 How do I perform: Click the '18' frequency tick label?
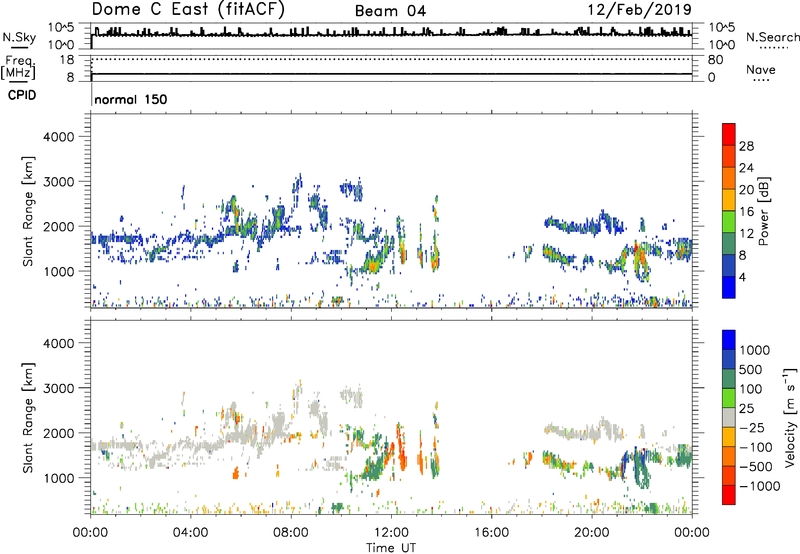tap(66, 60)
